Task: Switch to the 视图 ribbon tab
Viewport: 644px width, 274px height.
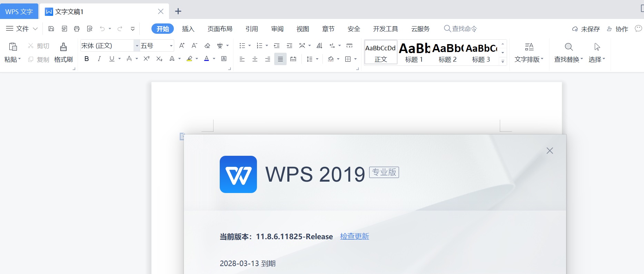Action: click(x=303, y=29)
